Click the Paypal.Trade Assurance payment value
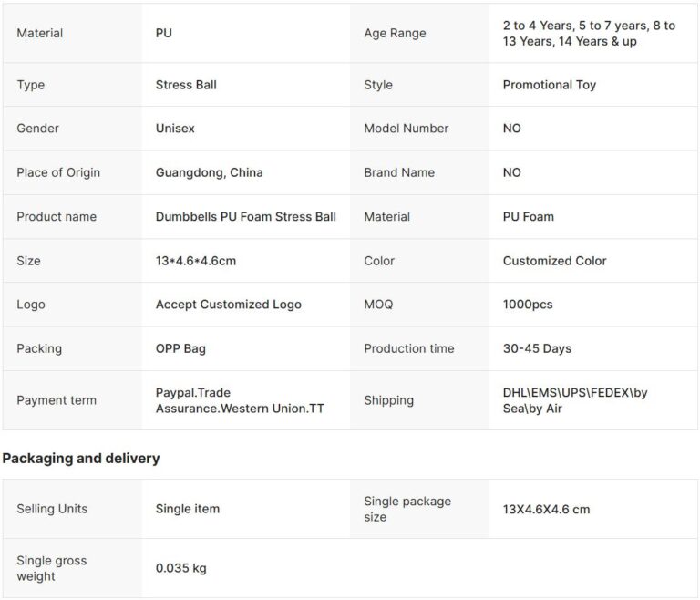 click(x=240, y=400)
